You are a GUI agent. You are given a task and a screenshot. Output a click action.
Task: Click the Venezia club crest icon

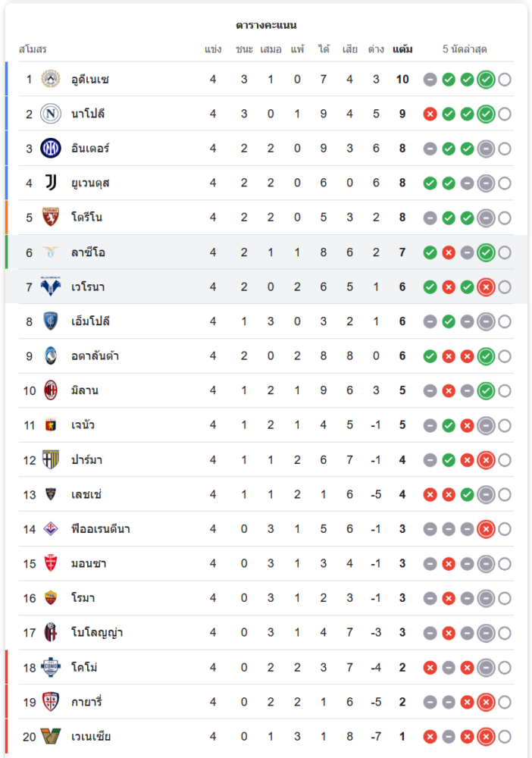point(50,737)
